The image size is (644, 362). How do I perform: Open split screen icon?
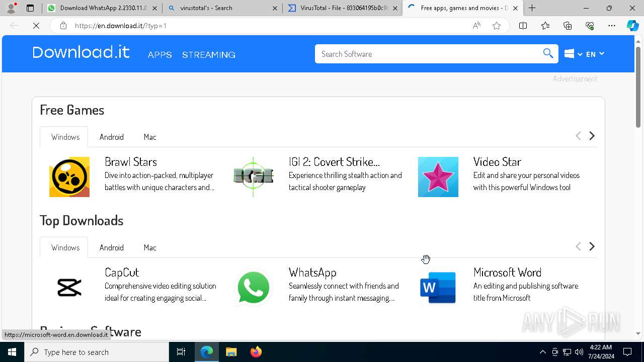click(x=523, y=26)
